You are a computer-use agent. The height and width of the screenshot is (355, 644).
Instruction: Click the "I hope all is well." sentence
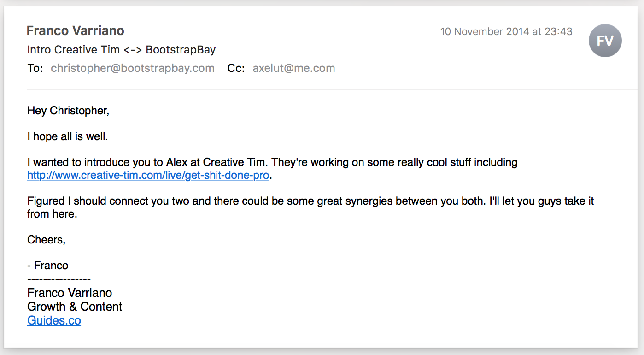coord(68,136)
